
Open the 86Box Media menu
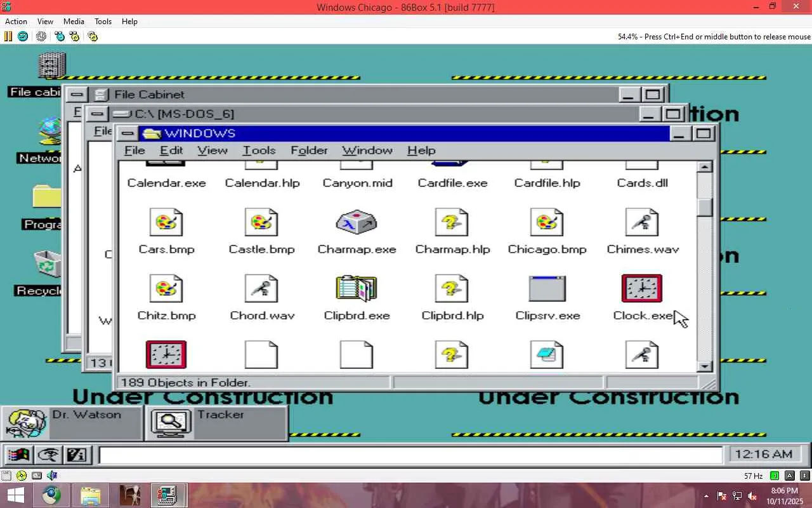point(74,21)
